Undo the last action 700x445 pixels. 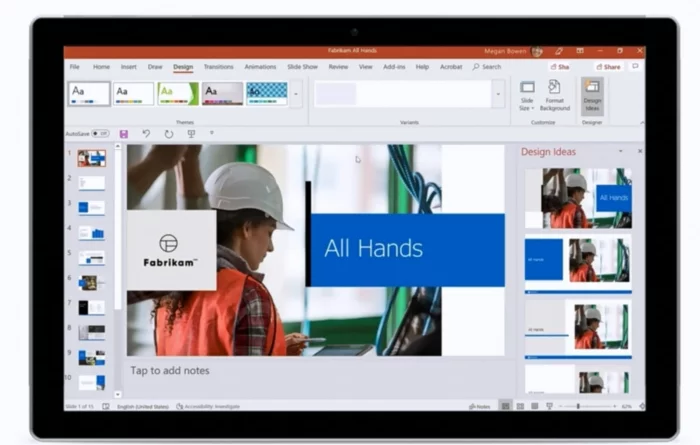pyautogui.click(x=146, y=133)
